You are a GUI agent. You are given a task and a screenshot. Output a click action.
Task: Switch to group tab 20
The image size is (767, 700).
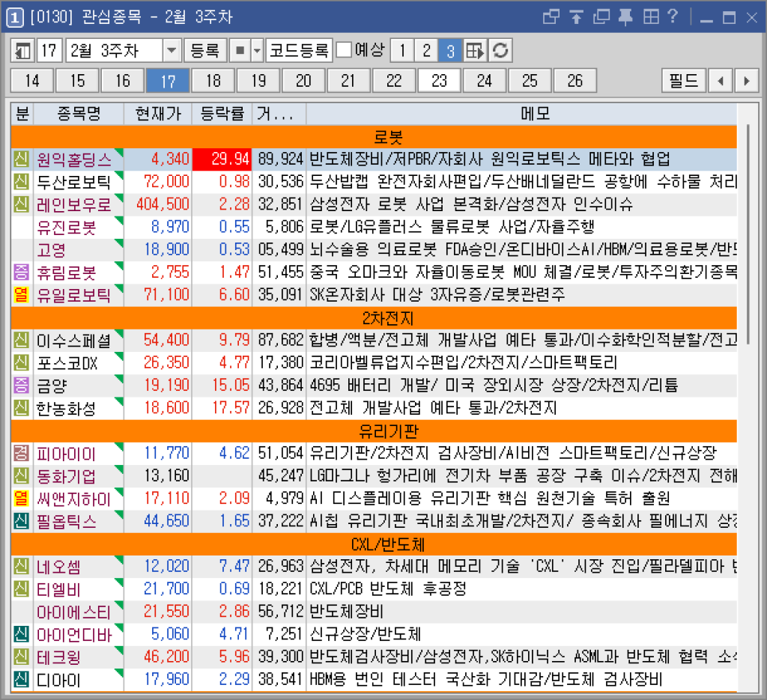[304, 81]
